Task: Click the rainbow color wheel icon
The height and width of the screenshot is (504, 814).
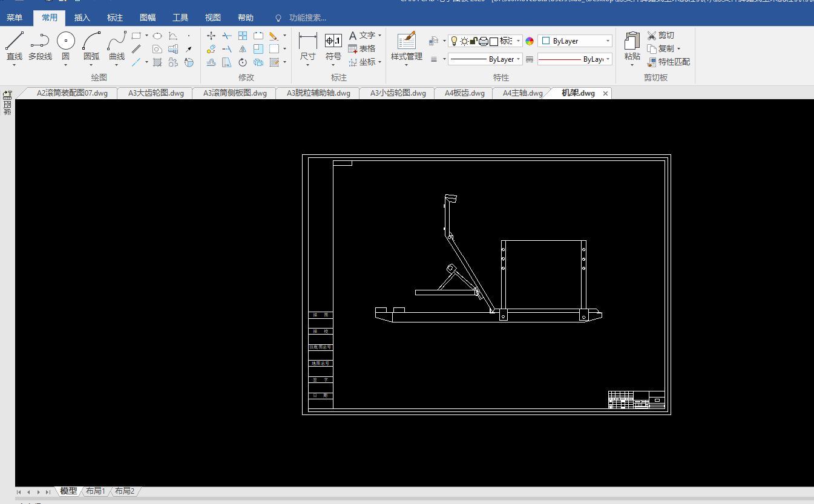Action: pos(530,41)
